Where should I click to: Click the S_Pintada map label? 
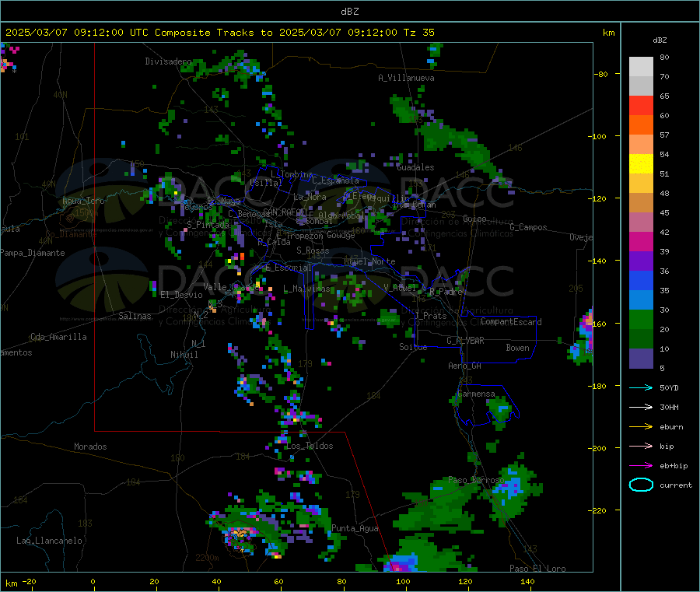coord(208,225)
